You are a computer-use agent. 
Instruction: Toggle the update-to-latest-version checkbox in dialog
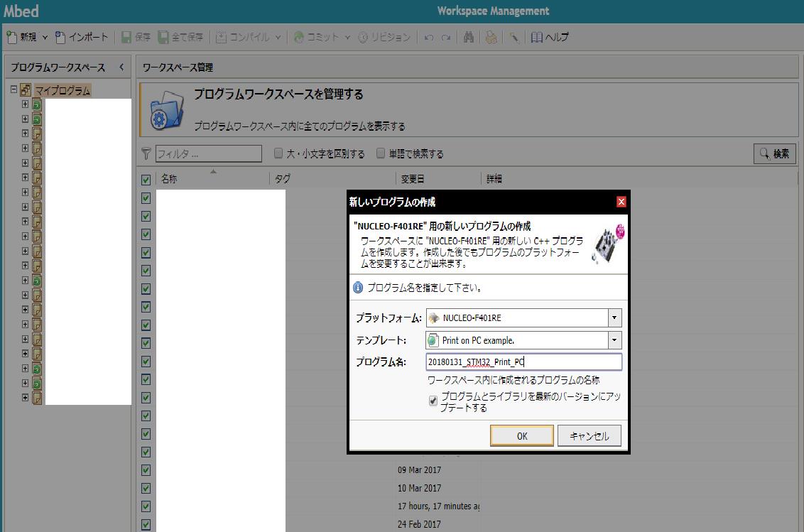[x=433, y=401]
